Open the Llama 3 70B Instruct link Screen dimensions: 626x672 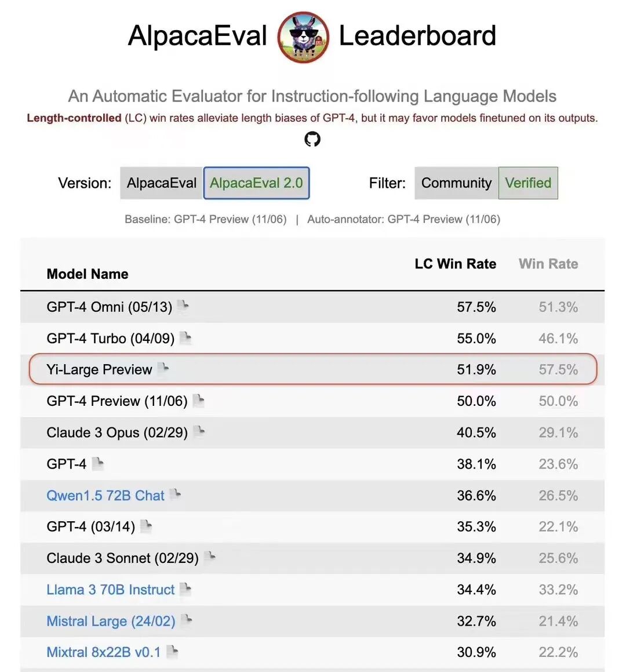click(110, 590)
